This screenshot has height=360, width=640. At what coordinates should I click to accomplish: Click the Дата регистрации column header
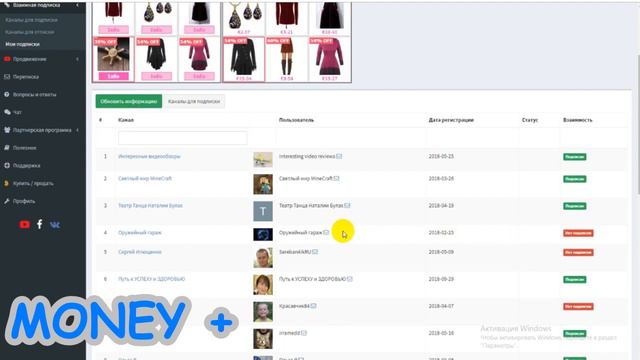pos(451,120)
